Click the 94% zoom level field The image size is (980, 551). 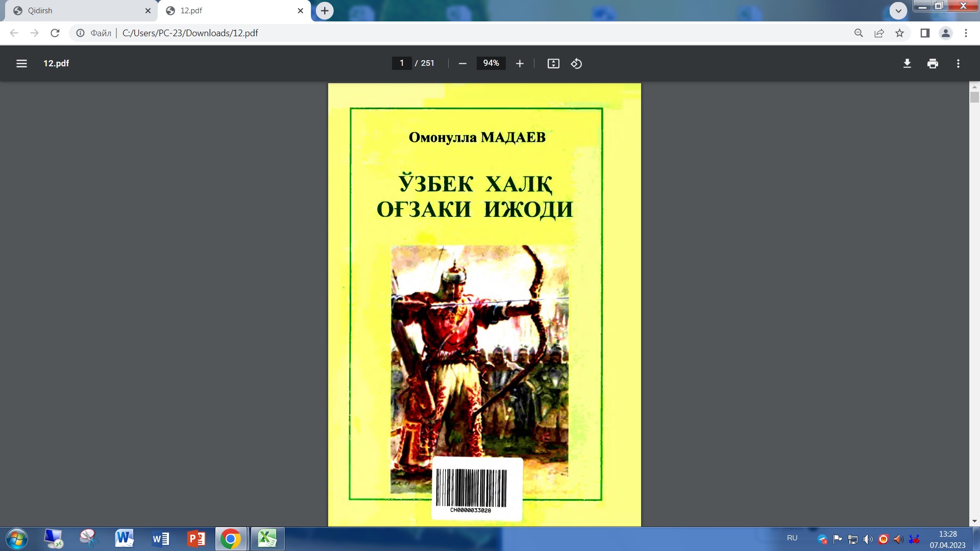pos(491,63)
